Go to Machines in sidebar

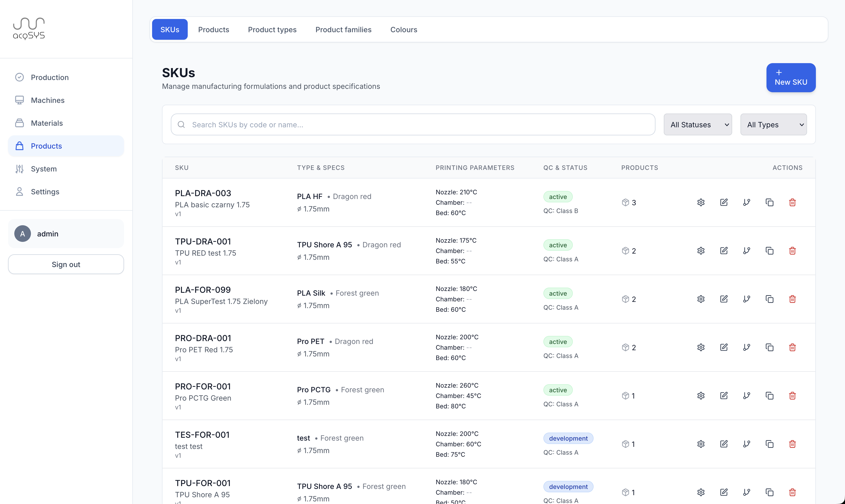[48, 100]
